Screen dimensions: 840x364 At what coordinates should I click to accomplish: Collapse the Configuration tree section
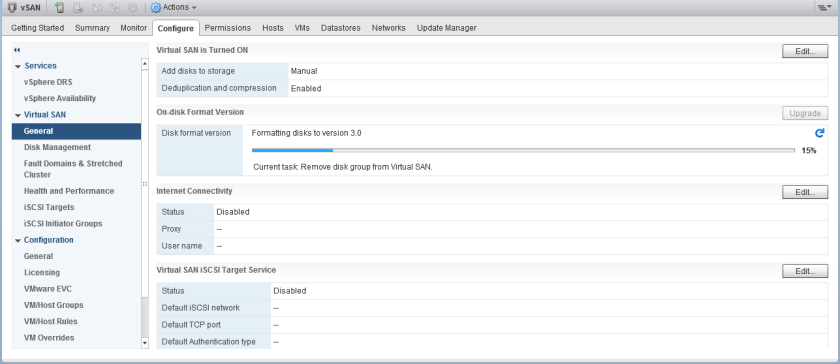click(18, 241)
